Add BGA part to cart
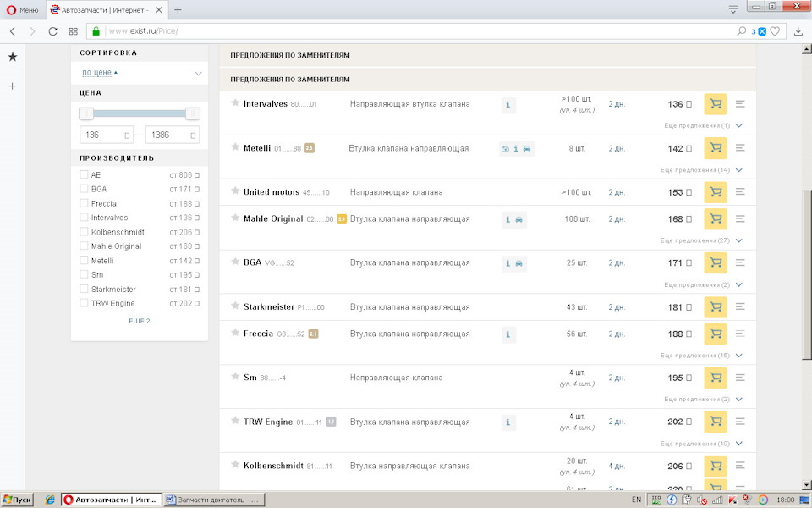The width and height of the screenshot is (812, 508). click(716, 262)
